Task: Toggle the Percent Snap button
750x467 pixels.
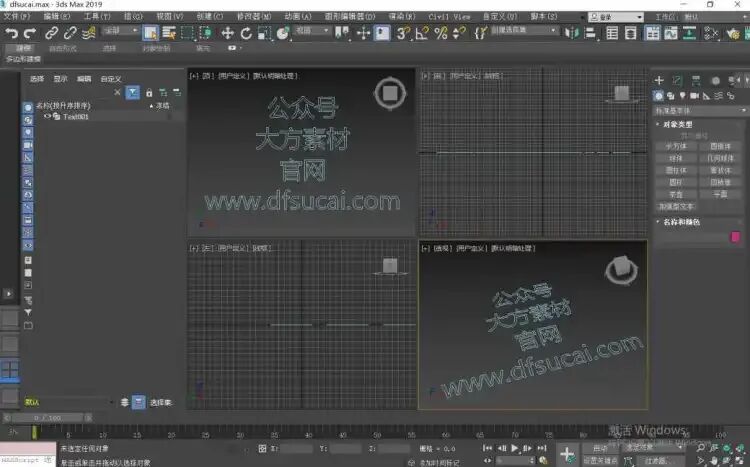Action: click(441, 33)
